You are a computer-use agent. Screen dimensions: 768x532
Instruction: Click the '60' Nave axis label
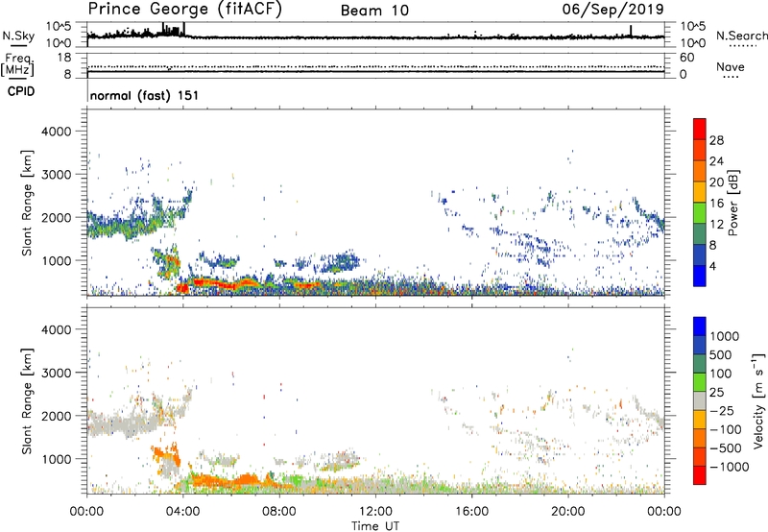tap(686, 58)
